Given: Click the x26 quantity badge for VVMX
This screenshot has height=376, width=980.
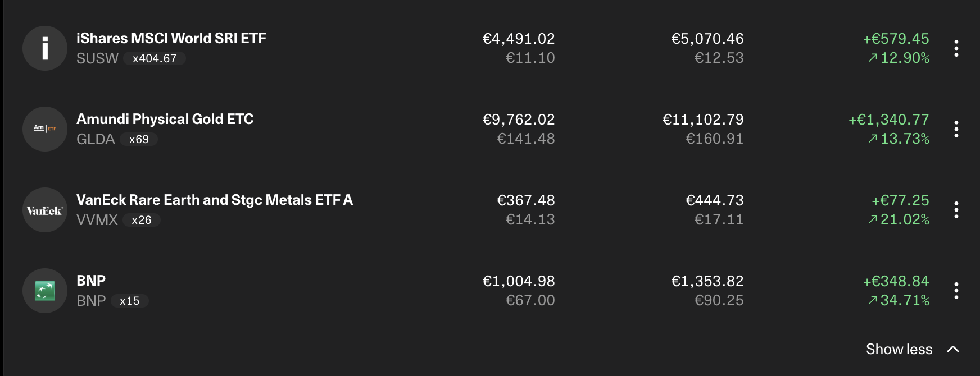Looking at the screenshot, I should point(142,220).
